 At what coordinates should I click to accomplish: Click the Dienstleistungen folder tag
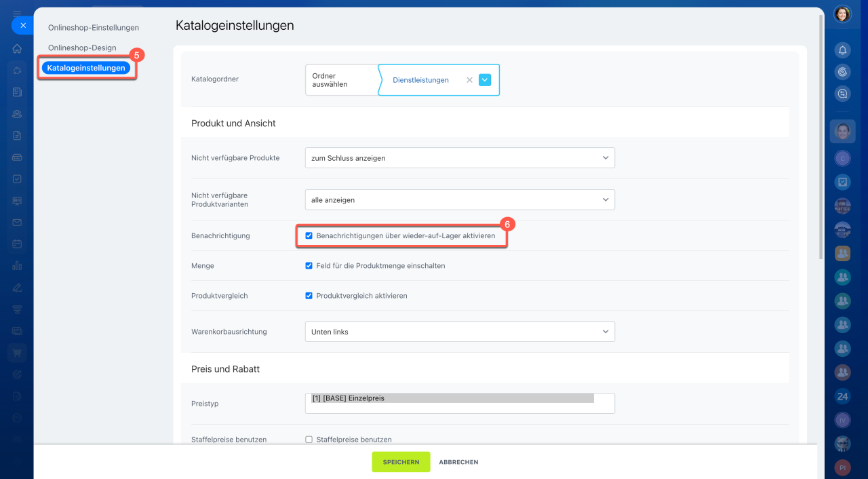tap(420, 80)
